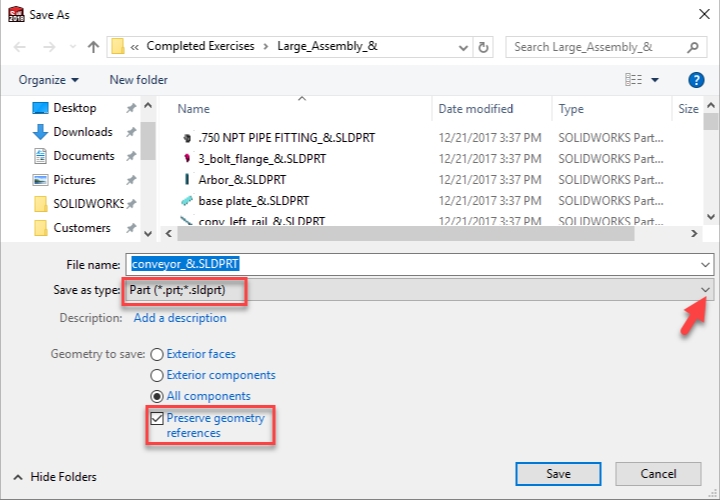The image size is (720, 500).
Task: Open the help question mark icon
Action: pyautogui.click(x=696, y=80)
